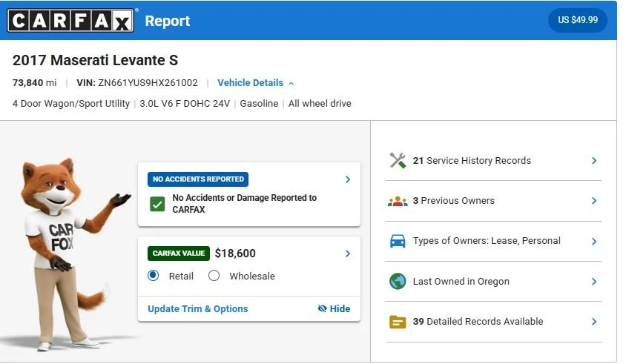Expand Service History Records chevron
626x364 pixels.
tap(594, 160)
